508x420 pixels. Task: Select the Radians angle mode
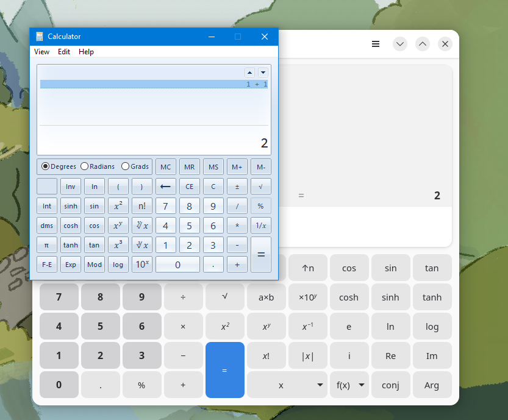pyautogui.click(x=98, y=166)
